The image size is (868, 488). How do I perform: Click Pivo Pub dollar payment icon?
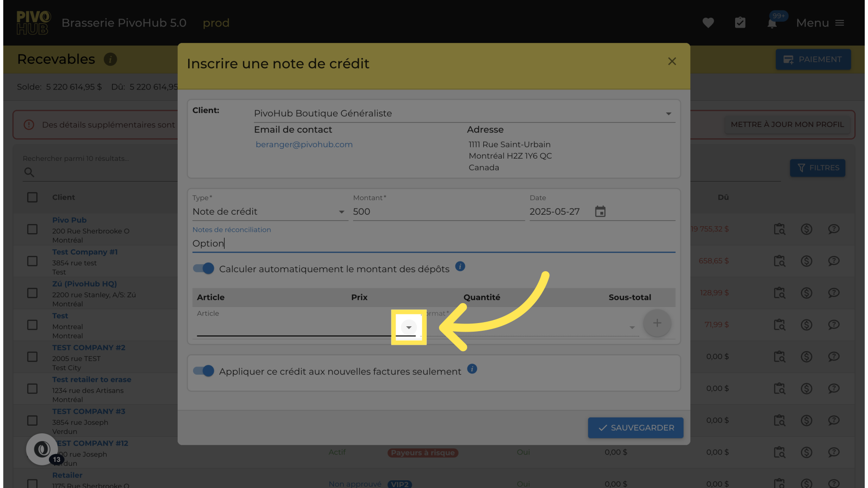tap(807, 229)
